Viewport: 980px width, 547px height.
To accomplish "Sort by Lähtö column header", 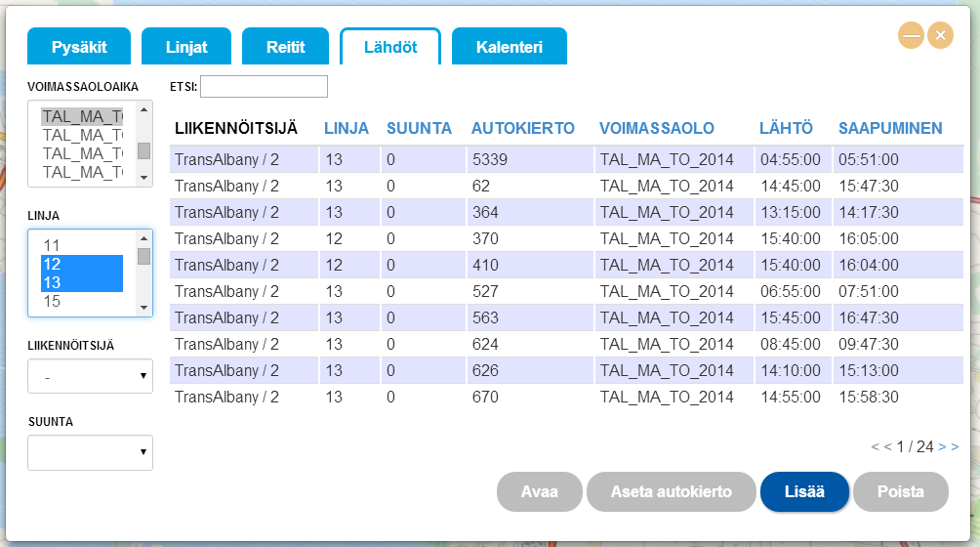I will [x=786, y=128].
